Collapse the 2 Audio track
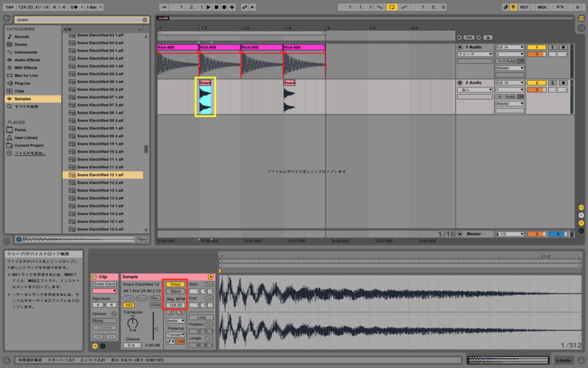 point(460,83)
